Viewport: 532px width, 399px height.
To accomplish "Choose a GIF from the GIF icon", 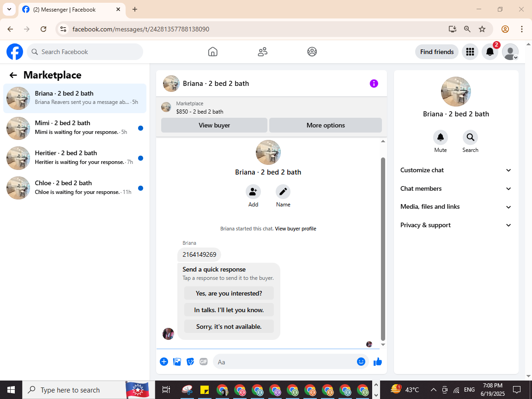I will click(x=204, y=362).
